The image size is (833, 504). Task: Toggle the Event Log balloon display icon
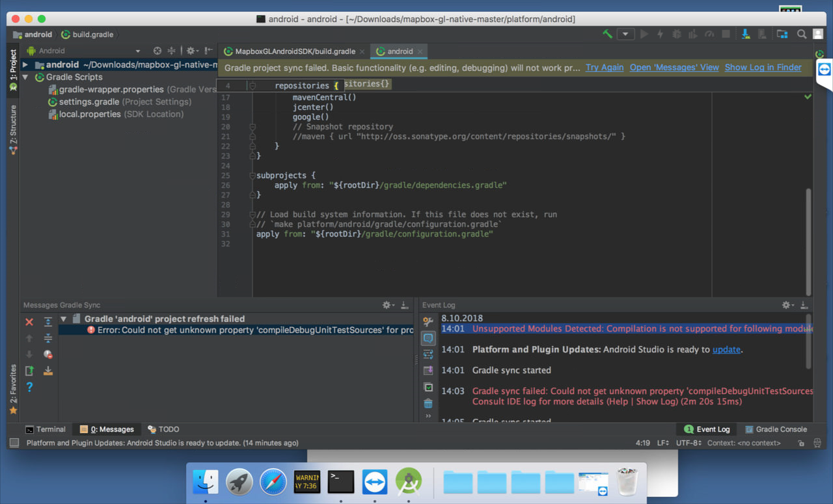click(x=428, y=338)
